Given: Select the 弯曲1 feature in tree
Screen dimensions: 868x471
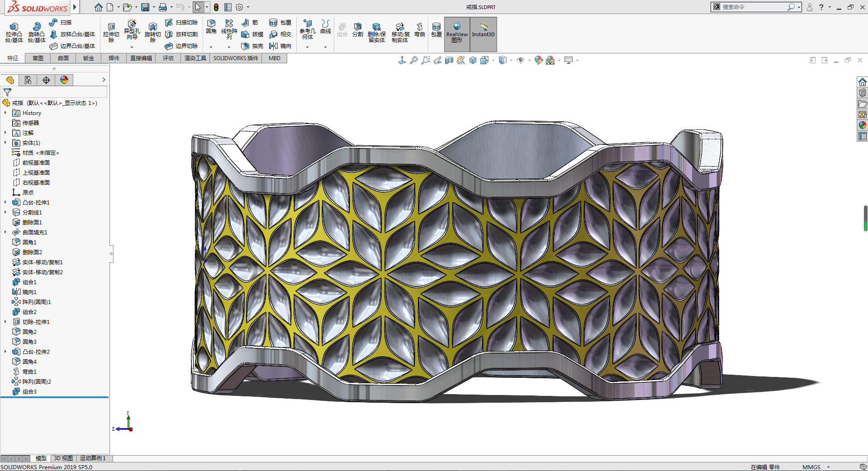Looking at the screenshot, I should (x=29, y=371).
